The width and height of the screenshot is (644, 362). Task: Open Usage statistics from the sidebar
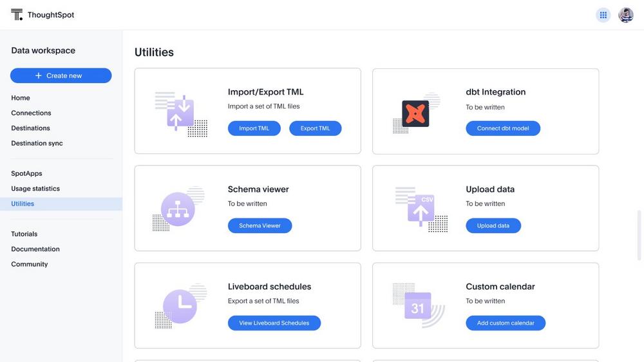(35, 189)
